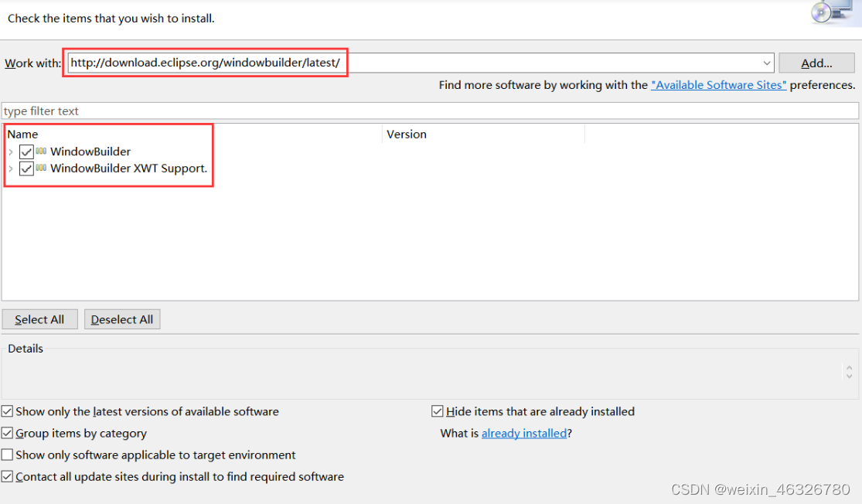
Task: Open the 'Available Software Sites' preferences link
Action: click(x=718, y=85)
